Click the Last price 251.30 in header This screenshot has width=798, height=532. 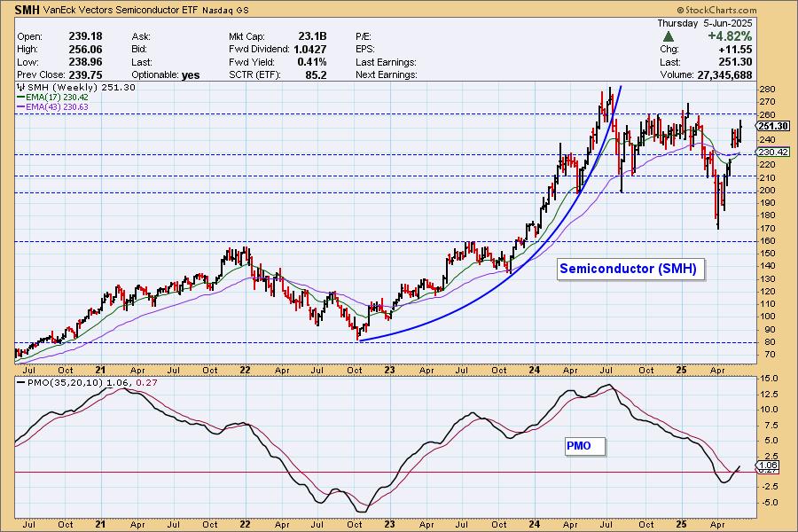pos(735,62)
